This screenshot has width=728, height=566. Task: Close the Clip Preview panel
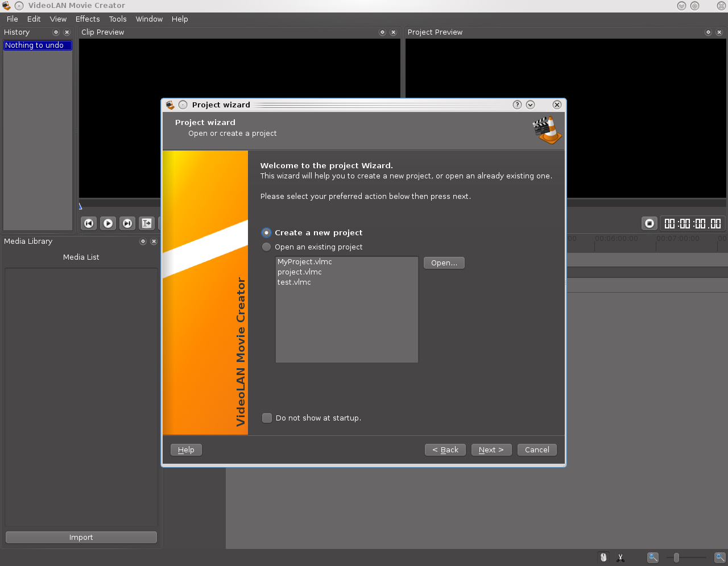point(393,32)
